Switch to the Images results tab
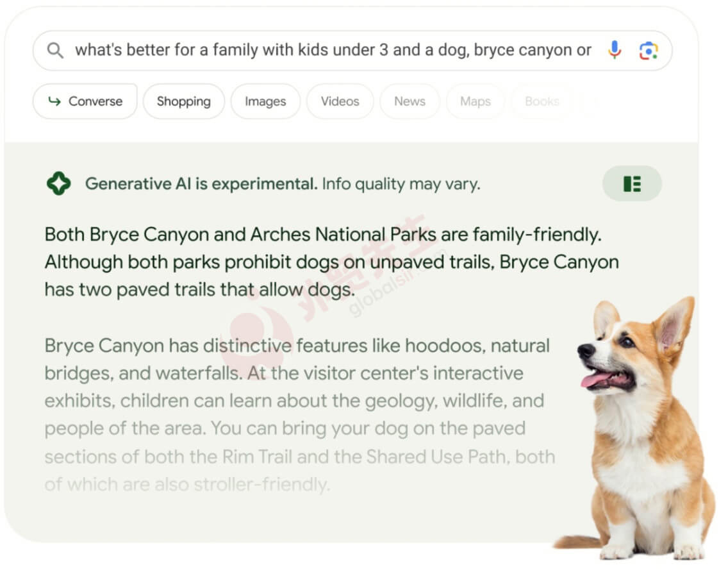Viewport: 728px width, 572px height. [265, 101]
